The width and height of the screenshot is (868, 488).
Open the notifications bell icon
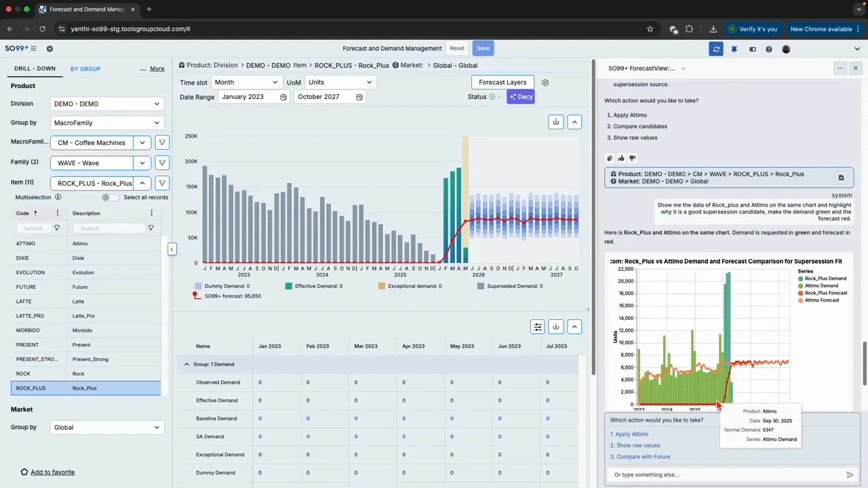point(734,49)
